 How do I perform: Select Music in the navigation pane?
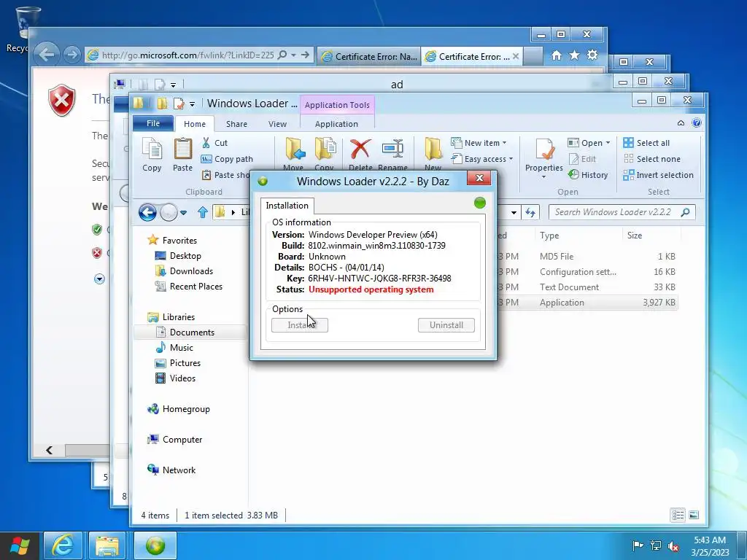[181, 348]
